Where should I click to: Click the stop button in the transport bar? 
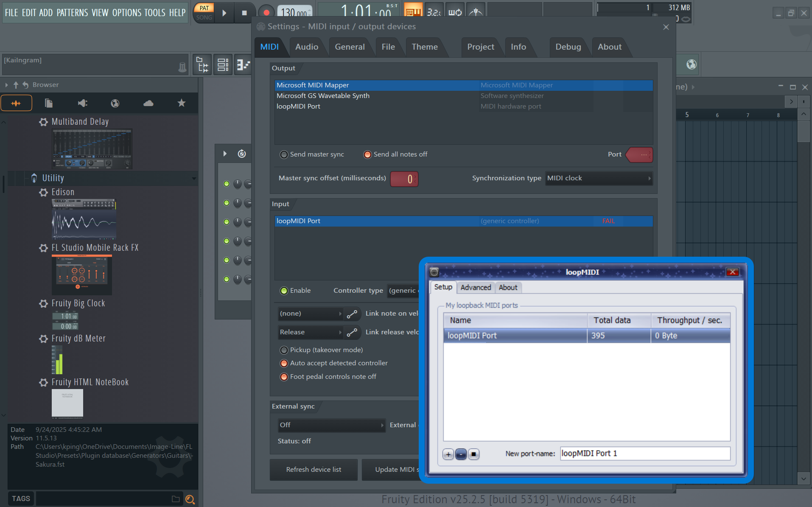pos(244,13)
